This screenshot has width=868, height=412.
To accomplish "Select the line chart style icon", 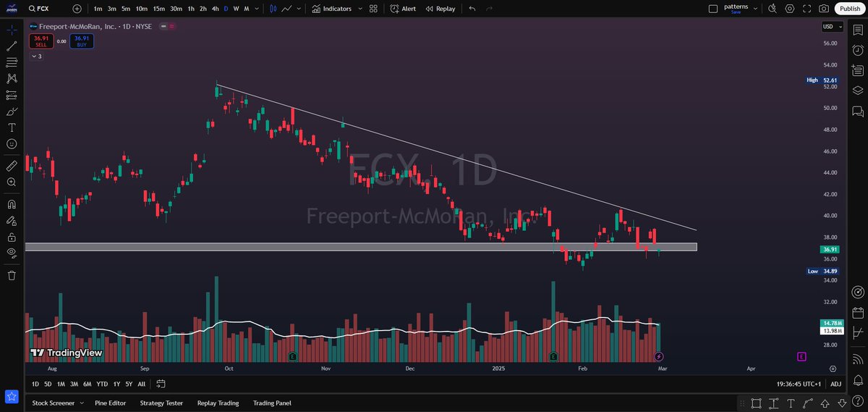I will pyautogui.click(x=286, y=9).
